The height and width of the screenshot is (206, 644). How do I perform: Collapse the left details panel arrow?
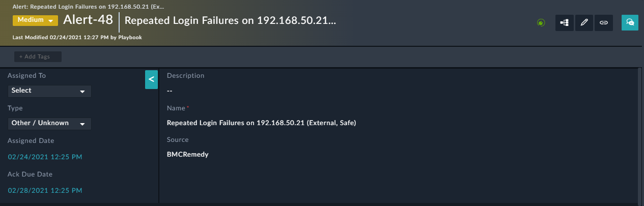tap(151, 80)
